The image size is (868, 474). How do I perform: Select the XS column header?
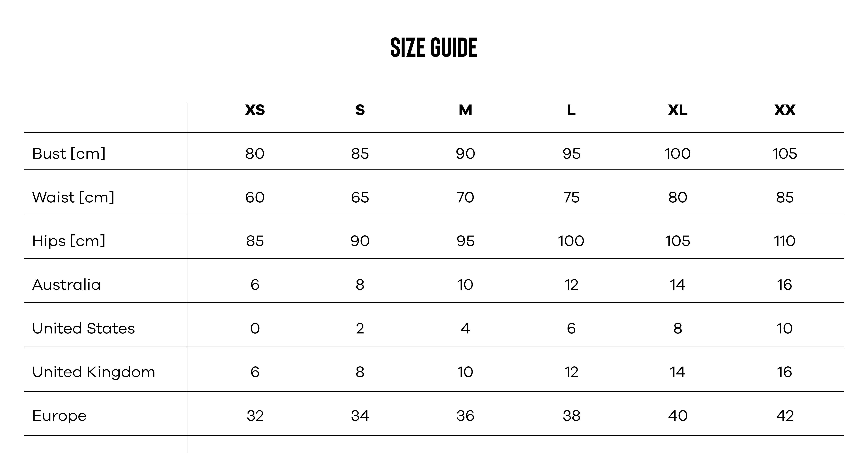tap(255, 110)
